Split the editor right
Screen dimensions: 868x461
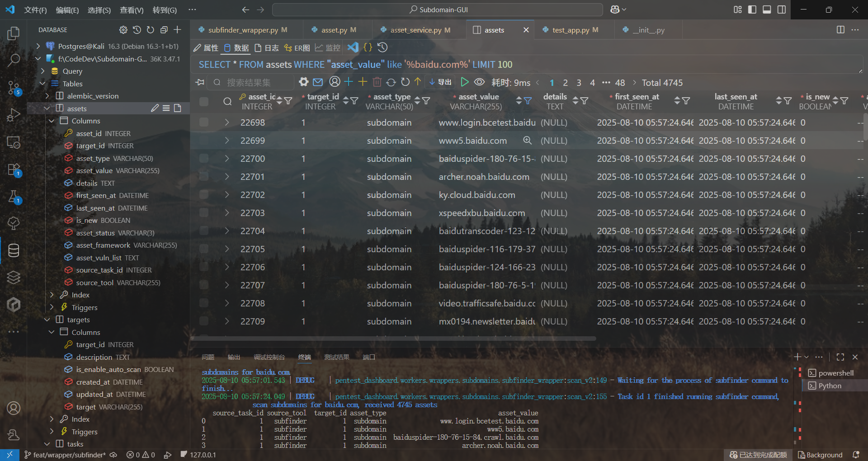[840, 30]
